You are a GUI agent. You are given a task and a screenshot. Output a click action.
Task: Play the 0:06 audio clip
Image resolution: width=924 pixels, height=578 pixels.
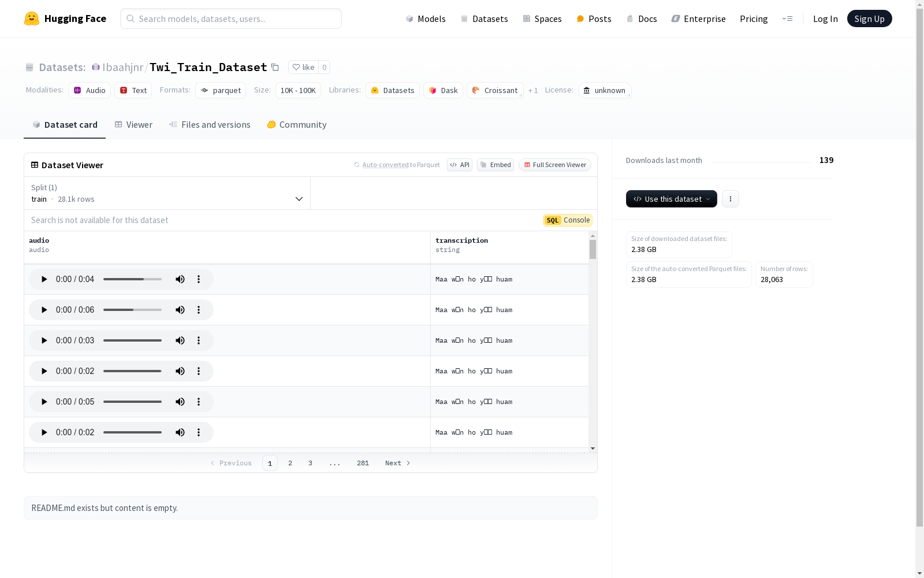pos(44,310)
